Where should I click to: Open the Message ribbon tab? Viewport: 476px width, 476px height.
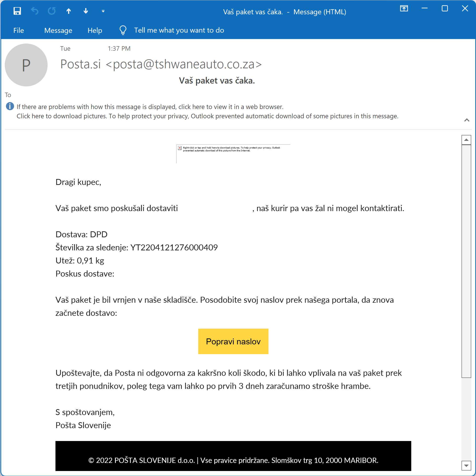click(x=58, y=30)
